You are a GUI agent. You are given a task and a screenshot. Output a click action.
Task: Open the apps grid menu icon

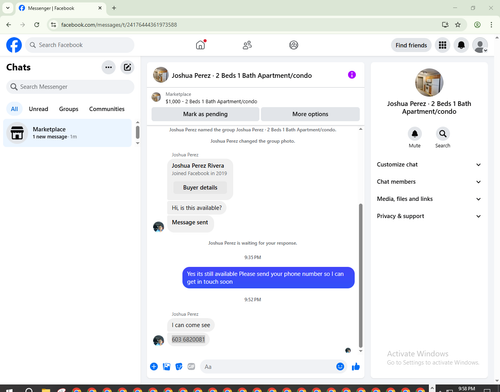tap(442, 45)
